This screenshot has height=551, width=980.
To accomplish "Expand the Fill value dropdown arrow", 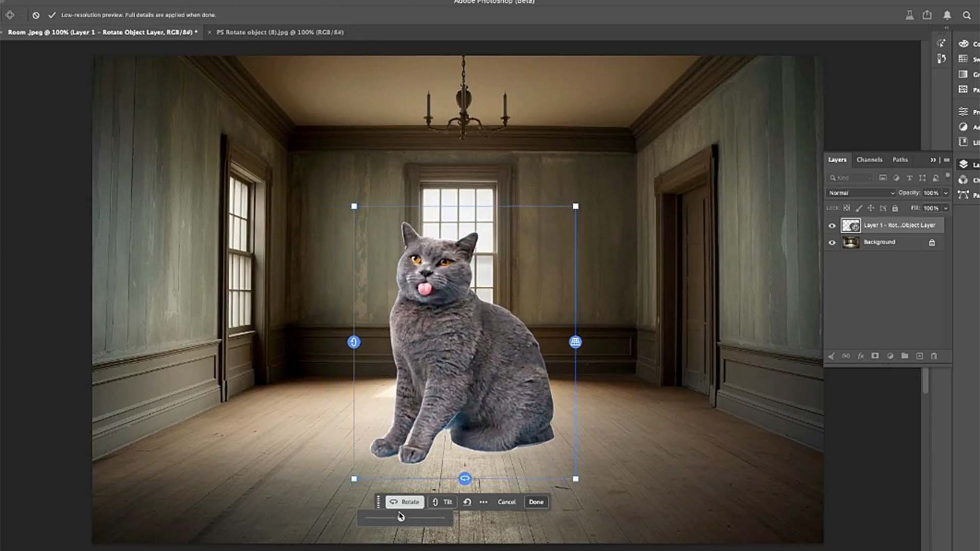I will [945, 208].
